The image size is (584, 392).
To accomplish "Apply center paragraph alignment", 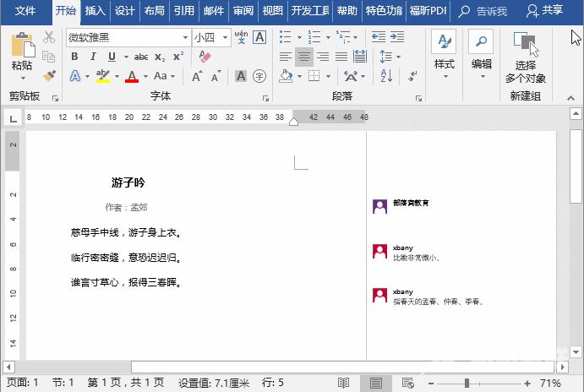I will coord(304,57).
